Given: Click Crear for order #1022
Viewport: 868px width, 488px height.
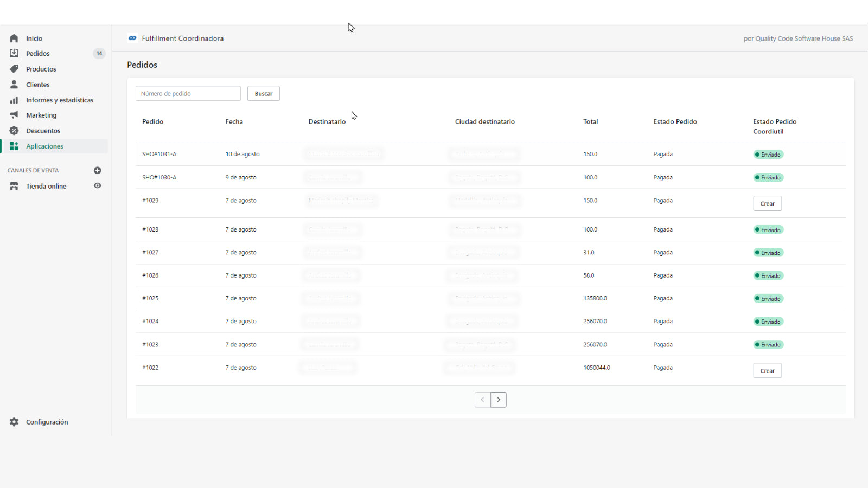Looking at the screenshot, I should [x=767, y=371].
